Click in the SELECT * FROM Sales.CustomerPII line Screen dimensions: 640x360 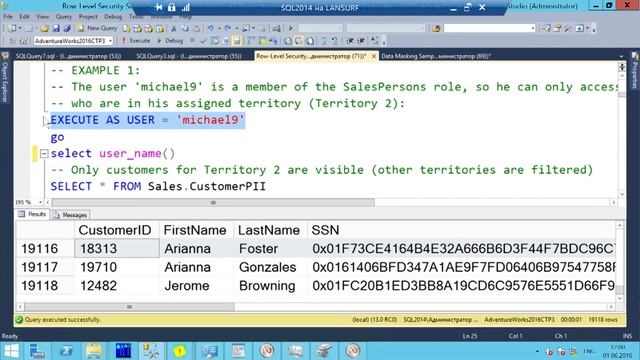point(158,187)
